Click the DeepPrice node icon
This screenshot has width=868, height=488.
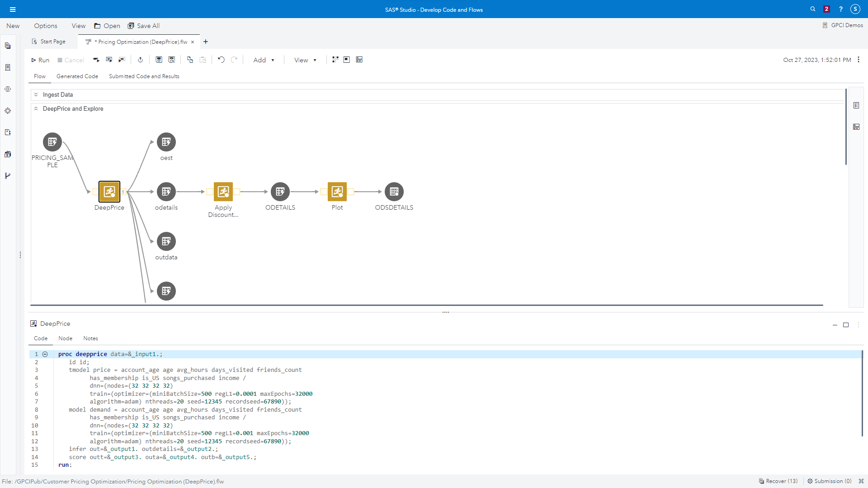[x=109, y=192]
